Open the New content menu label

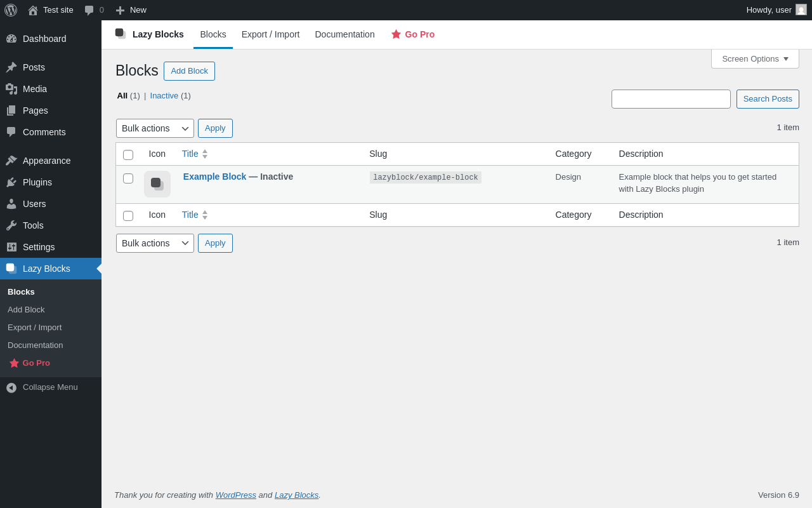[138, 10]
